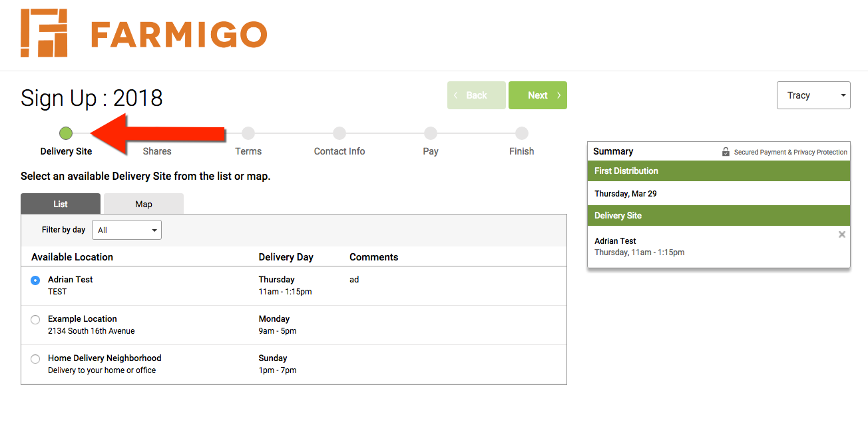This screenshot has width=868, height=425.
Task: Switch to the Map tab
Action: point(144,204)
